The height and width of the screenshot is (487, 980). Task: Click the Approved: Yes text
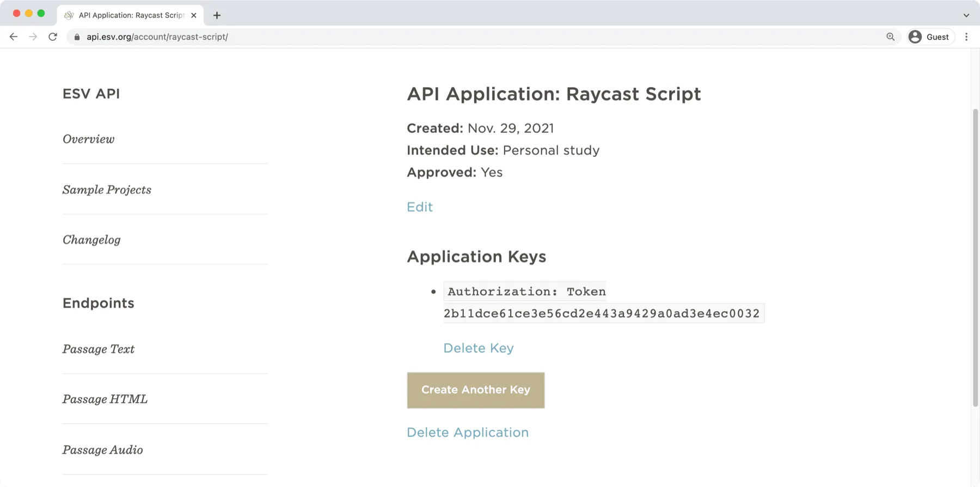tap(455, 172)
